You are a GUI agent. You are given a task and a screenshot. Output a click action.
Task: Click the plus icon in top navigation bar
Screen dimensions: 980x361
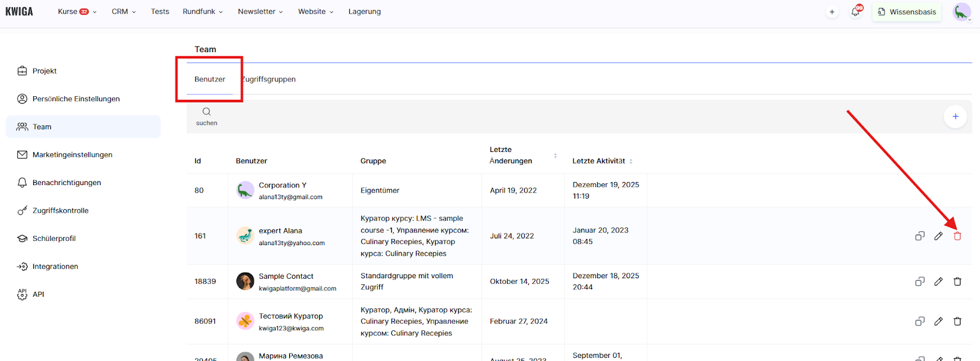(832, 12)
